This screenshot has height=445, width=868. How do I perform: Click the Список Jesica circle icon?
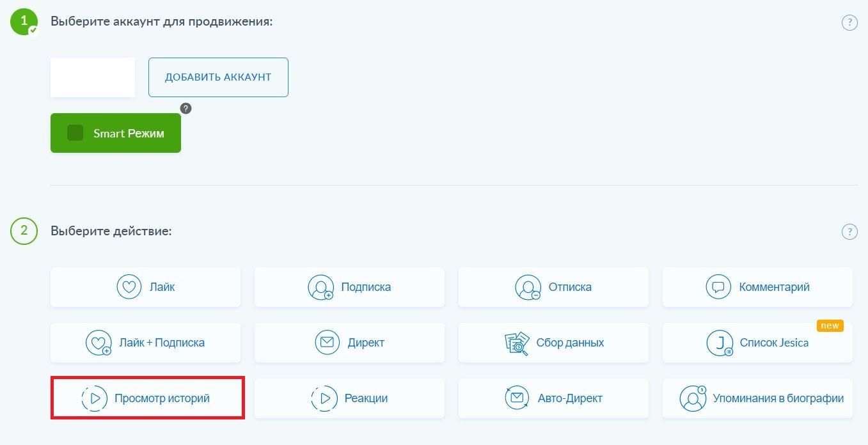(721, 343)
